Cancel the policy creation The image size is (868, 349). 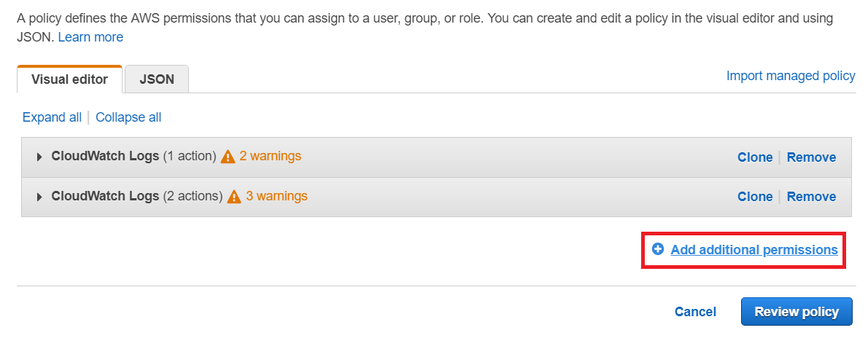(695, 312)
